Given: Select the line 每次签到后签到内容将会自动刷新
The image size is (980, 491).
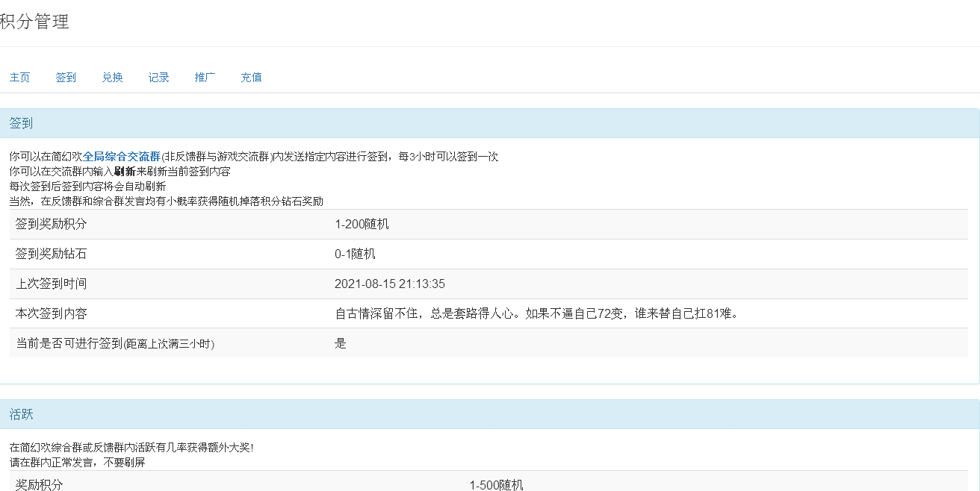Looking at the screenshot, I should pyautogui.click(x=87, y=187).
